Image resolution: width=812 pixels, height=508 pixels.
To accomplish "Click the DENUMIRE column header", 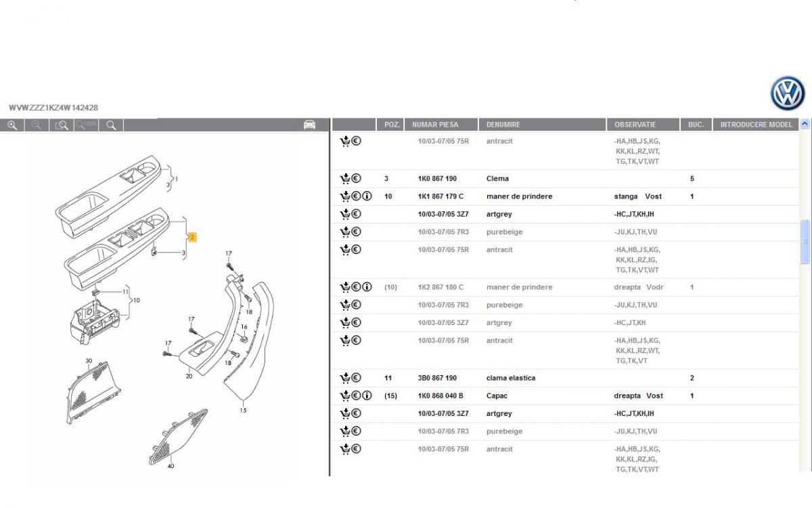I will click(x=503, y=125).
